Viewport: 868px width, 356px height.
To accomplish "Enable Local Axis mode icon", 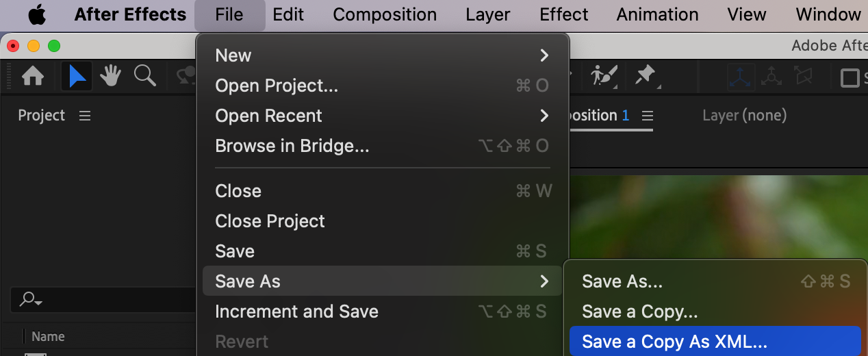I will point(741,77).
